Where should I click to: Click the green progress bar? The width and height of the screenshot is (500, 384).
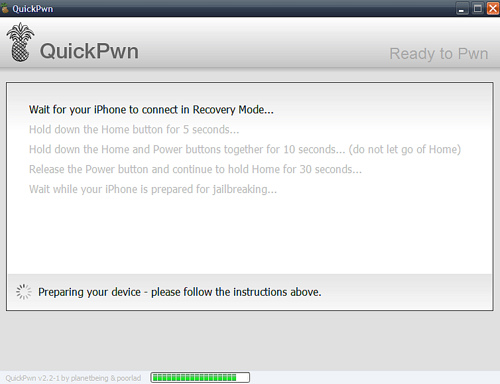pos(200,378)
